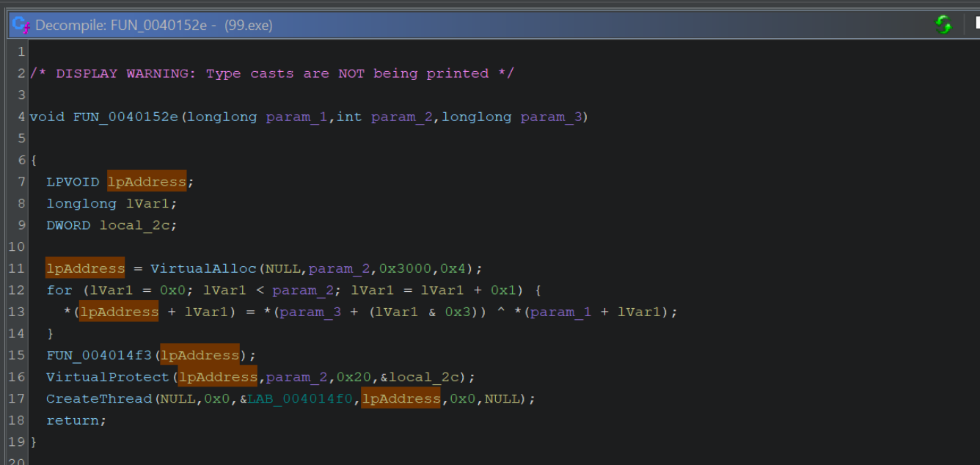This screenshot has width=980, height=465.
Task: Click the highlighted lpAddress declaration
Action: click(x=147, y=181)
